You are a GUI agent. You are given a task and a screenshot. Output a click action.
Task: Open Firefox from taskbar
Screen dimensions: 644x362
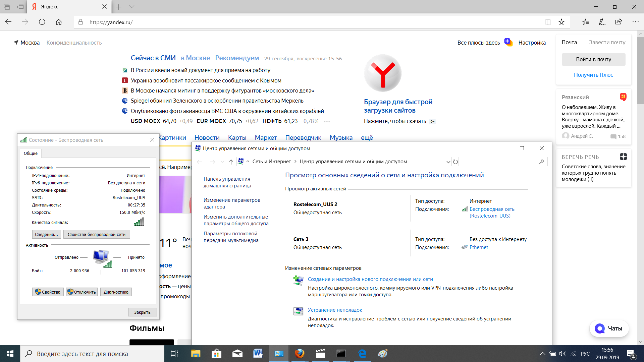300,354
